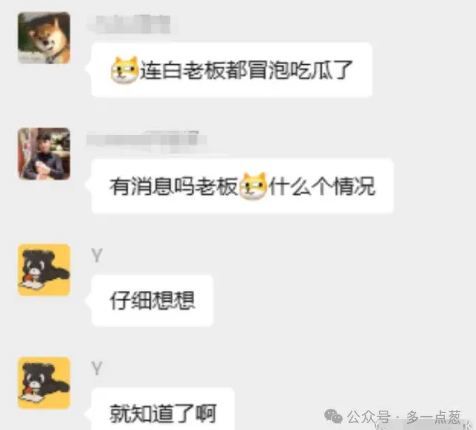The width and height of the screenshot is (476, 430).
Task: Open the bear avatar beside 就知道了啊
Action: 44,383
